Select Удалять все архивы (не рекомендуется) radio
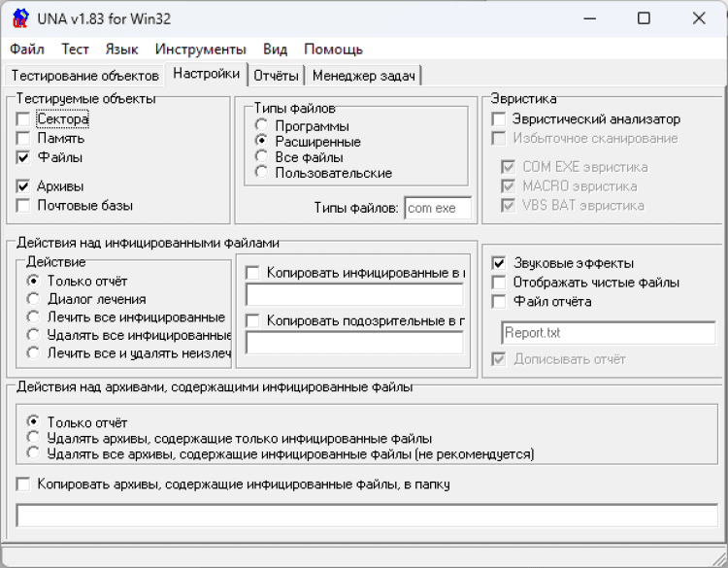The height and width of the screenshot is (568, 728). [x=33, y=452]
